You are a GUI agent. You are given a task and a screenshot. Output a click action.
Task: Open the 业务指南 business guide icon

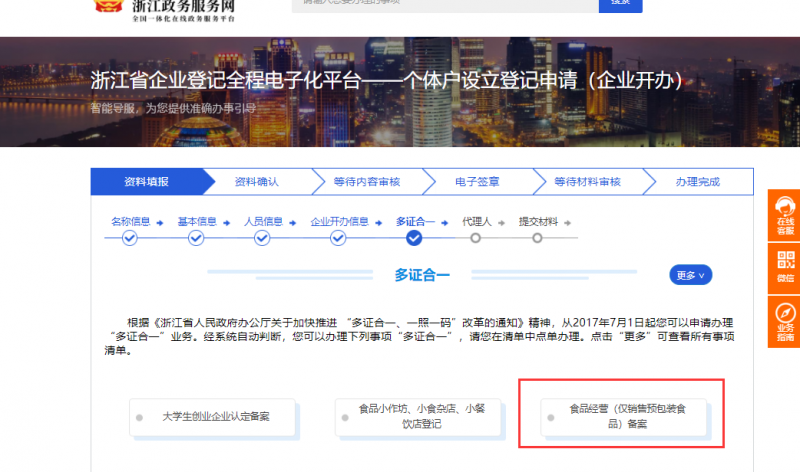tap(785, 320)
